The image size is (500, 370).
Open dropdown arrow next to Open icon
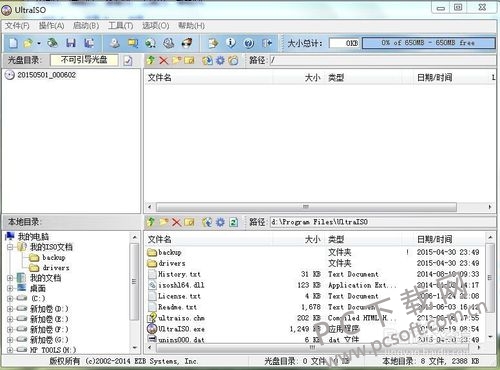coord(39,43)
